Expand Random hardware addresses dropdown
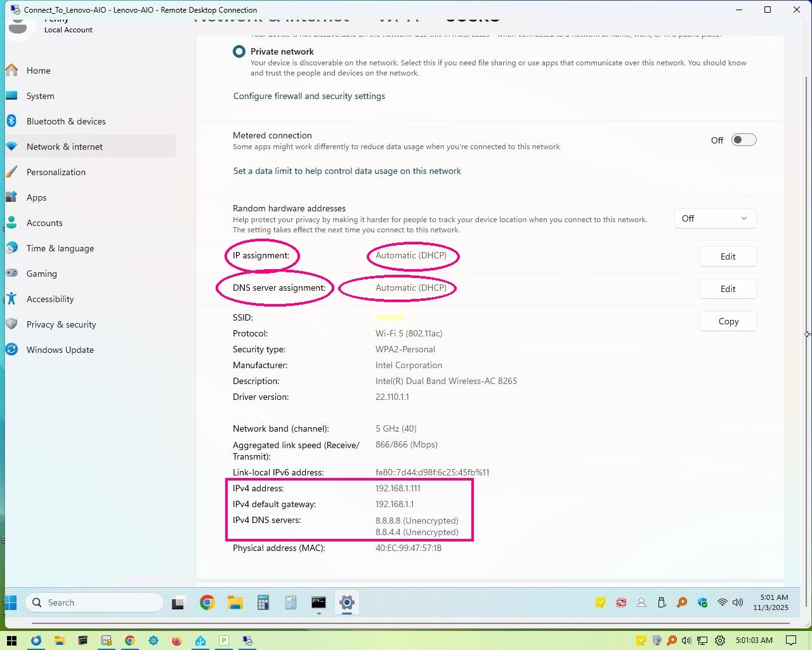This screenshot has height=650, width=812. [715, 218]
